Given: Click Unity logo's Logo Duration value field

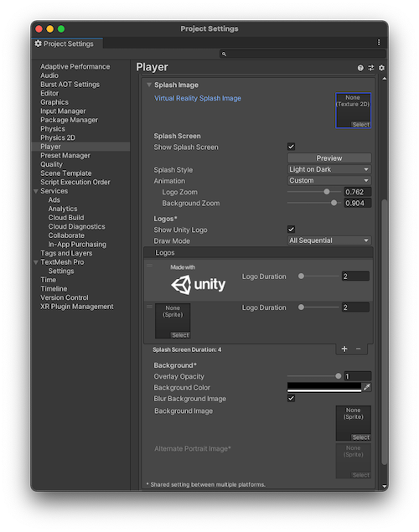Looking at the screenshot, I should click(355, 276).
